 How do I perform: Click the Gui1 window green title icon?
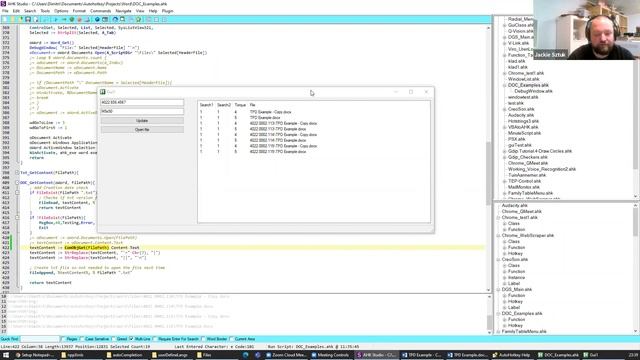pos(103,92)
